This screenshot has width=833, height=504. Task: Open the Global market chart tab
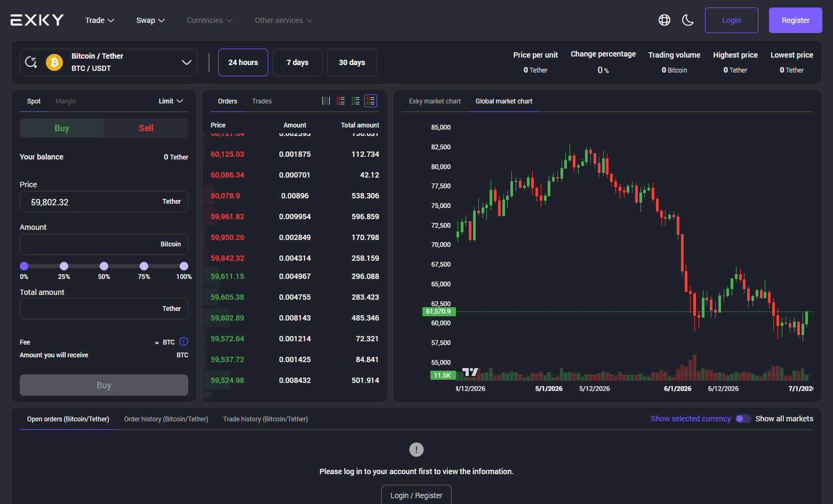point(504,101)
